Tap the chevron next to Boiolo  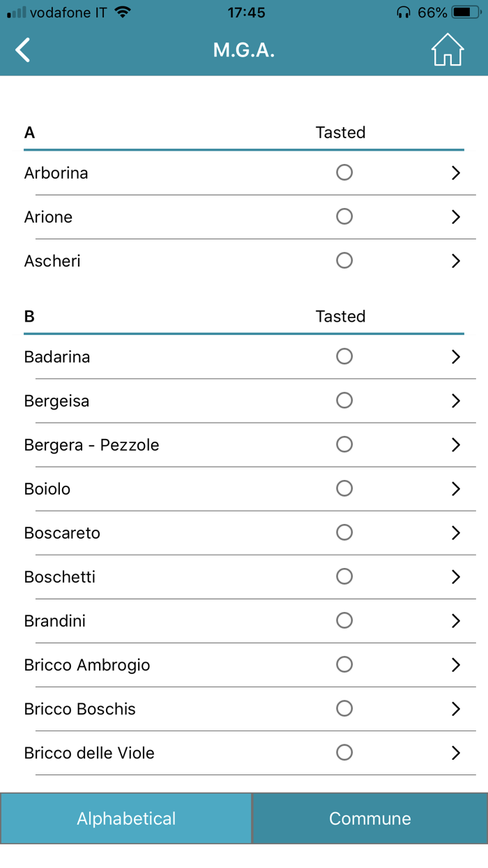click(456, 489)
